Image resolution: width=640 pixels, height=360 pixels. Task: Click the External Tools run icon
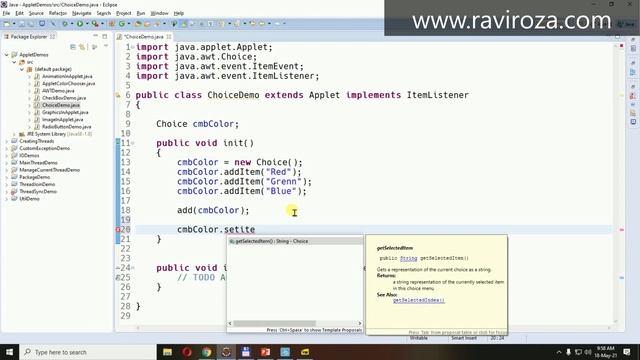coord(94,24)
